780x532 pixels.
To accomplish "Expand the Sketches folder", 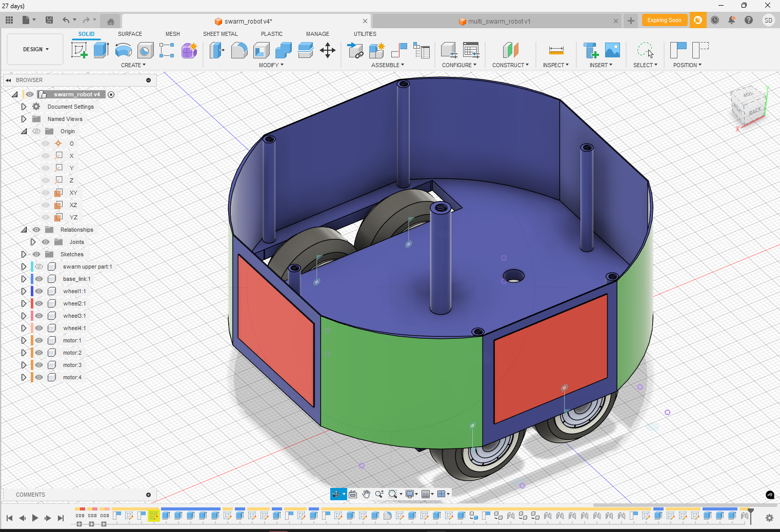I will pos(24,254).
